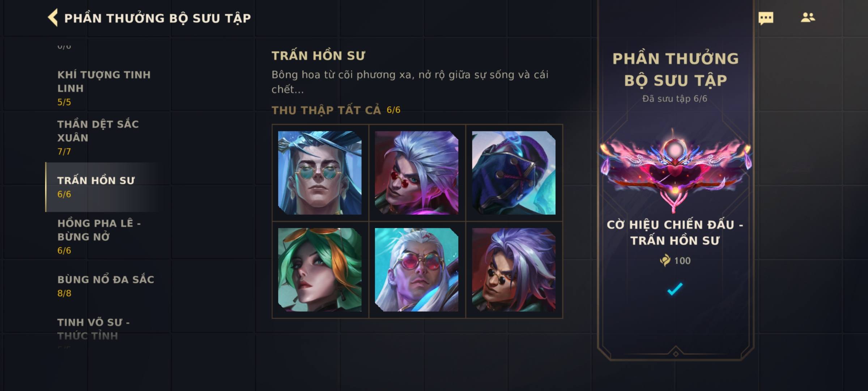Open the chat message icon
This screenshot has width=868, height=391.
coord(766,18)
